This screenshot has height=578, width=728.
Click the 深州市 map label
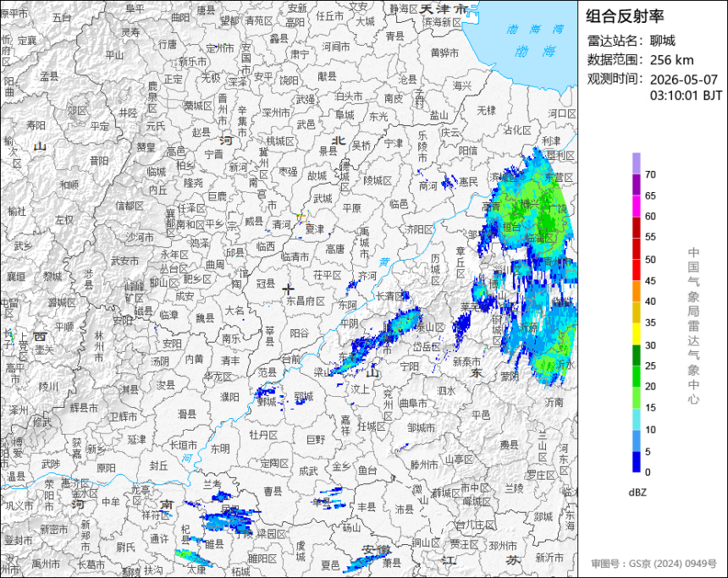[x=275, y=113]
